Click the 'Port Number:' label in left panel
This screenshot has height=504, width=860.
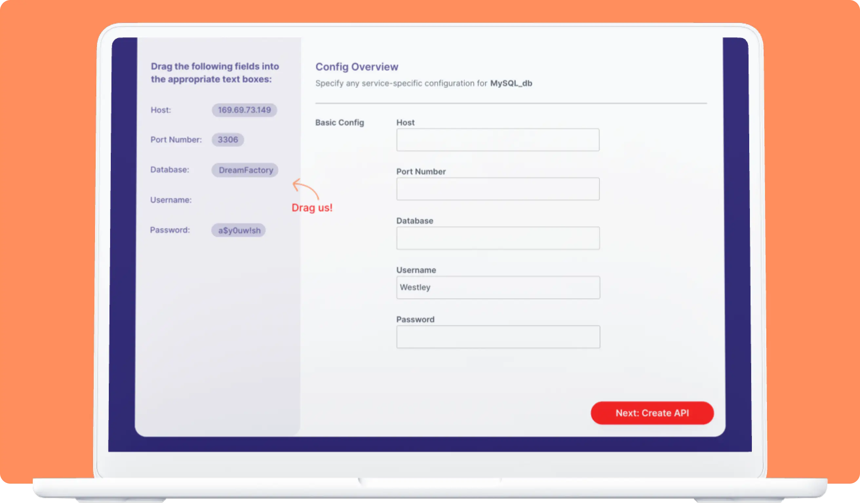tap(176, 140)
